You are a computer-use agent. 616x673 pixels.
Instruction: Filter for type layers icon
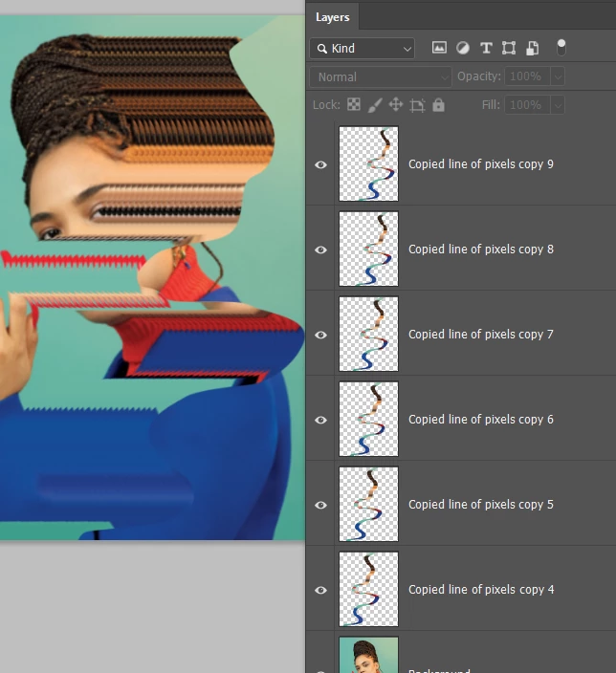tap(486, 48)
